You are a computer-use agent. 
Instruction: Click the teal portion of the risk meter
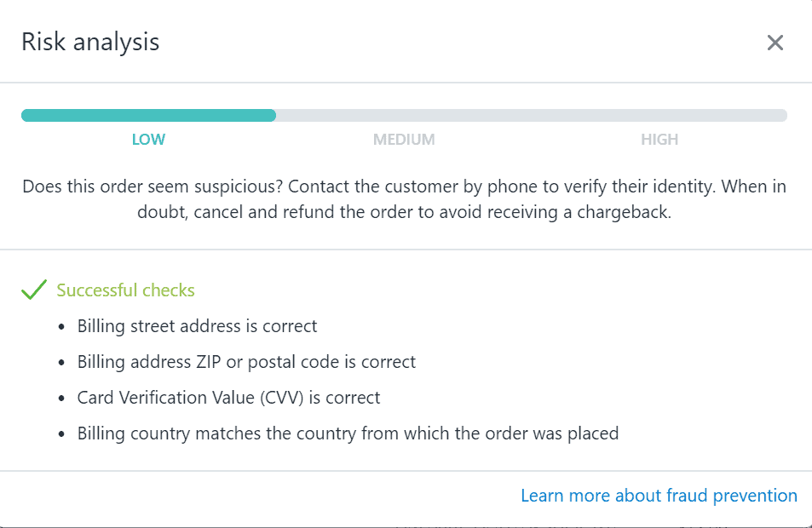click(149, 115)
